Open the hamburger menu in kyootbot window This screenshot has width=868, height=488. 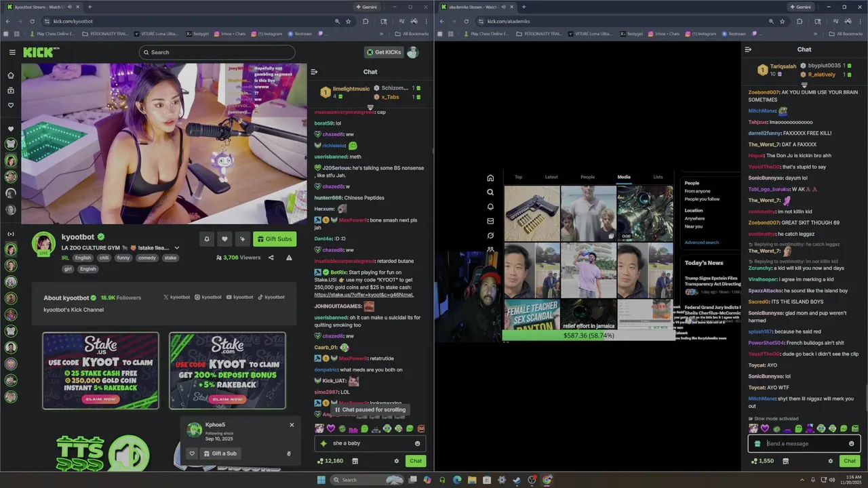tap(12, 52)
